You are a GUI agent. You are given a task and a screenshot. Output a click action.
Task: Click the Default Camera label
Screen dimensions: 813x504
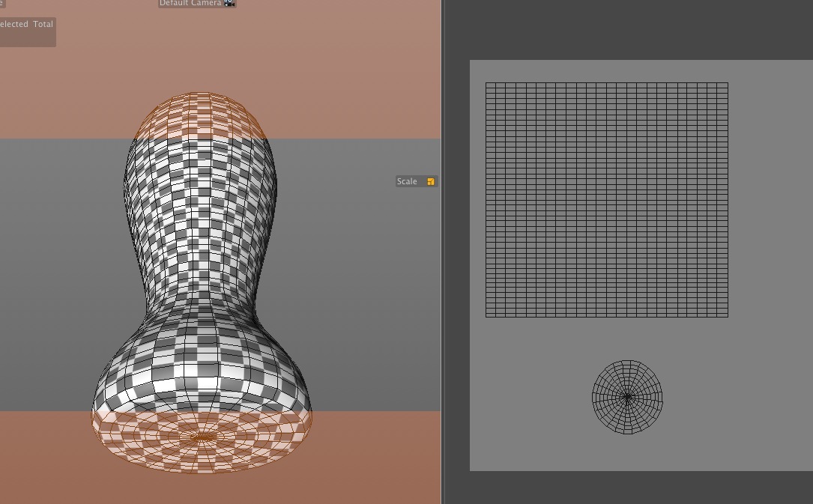pos(190,3)
